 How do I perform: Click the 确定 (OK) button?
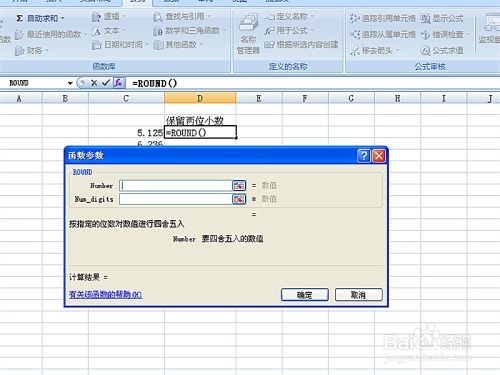tap(305, 295)
